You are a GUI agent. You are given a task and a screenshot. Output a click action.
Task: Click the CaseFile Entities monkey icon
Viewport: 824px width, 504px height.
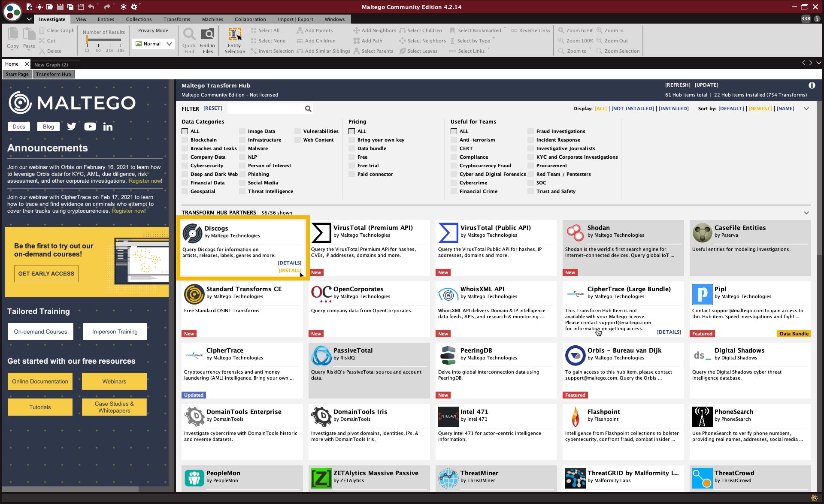(702, 233)
